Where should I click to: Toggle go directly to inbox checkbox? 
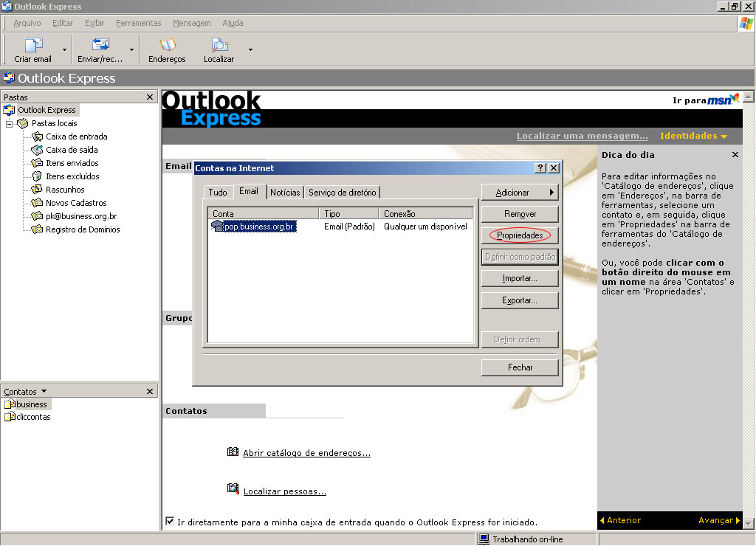pos(171,522)
